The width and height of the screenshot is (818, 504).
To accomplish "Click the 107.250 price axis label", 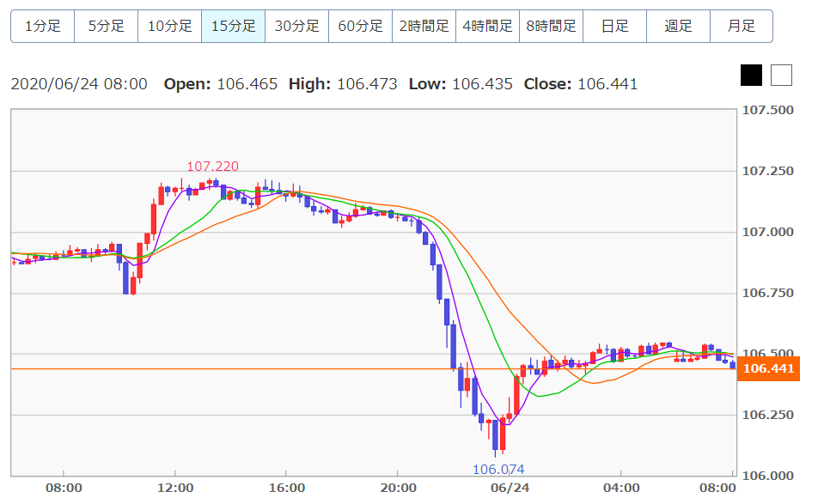I will tap(768, 171).
